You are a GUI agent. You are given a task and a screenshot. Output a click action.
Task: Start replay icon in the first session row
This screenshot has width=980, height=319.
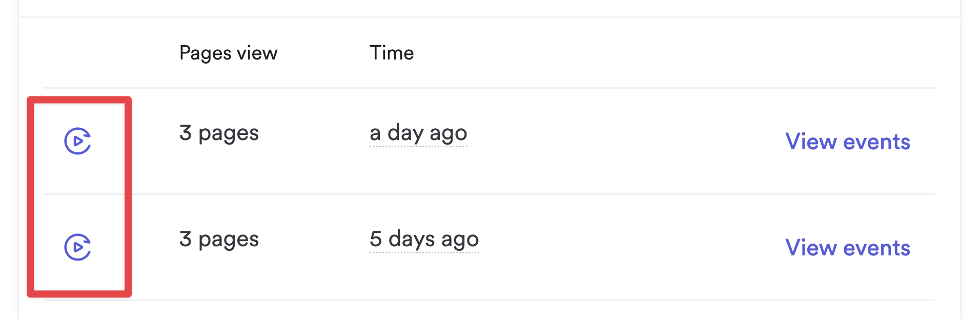[77, 141]
